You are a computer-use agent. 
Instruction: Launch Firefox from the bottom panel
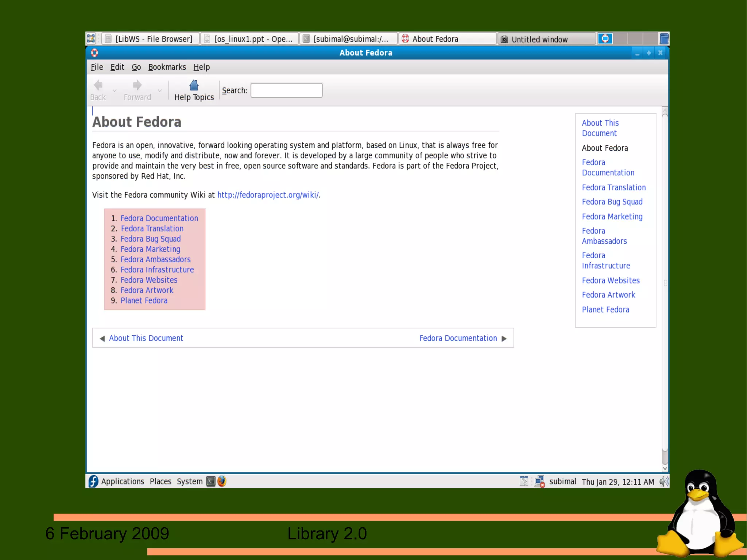pos(222,481)
